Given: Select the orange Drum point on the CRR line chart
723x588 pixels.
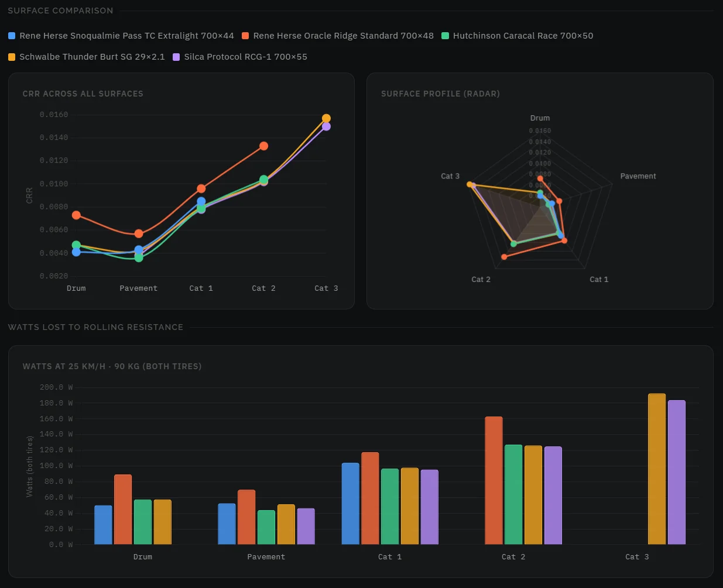Looking at the screenshot, I should (76, 215).
